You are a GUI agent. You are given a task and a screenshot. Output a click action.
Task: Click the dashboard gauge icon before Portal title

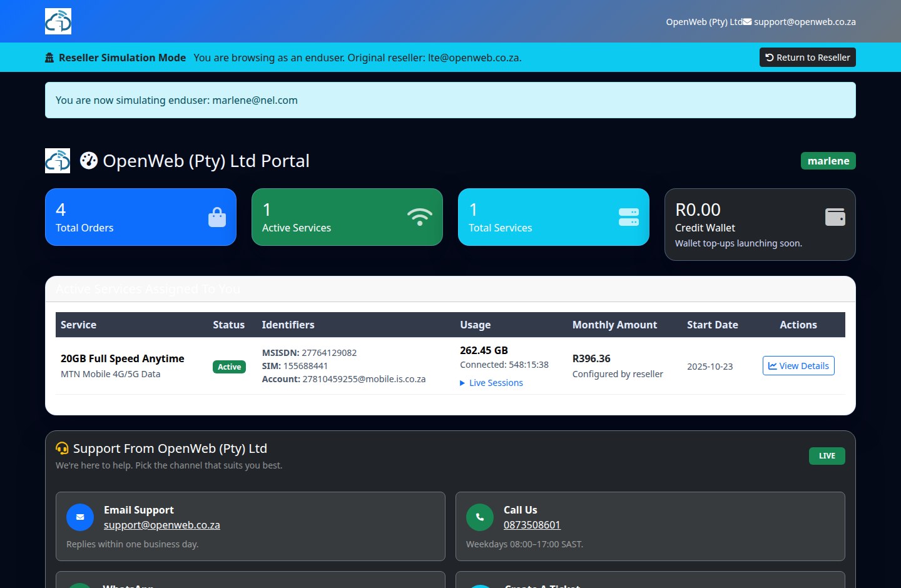tap(89, 161)
